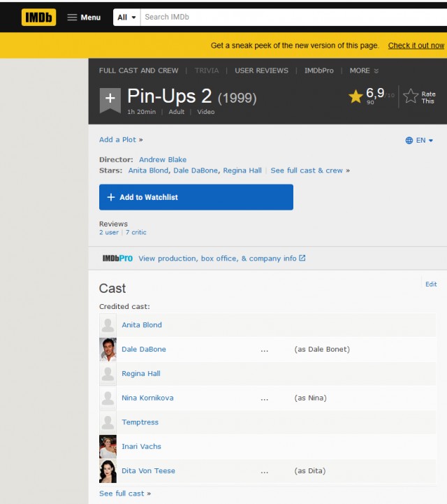This screenshot has height=504, width=447.
Task: Click the Adult genre link
Action: click(176, 112)
